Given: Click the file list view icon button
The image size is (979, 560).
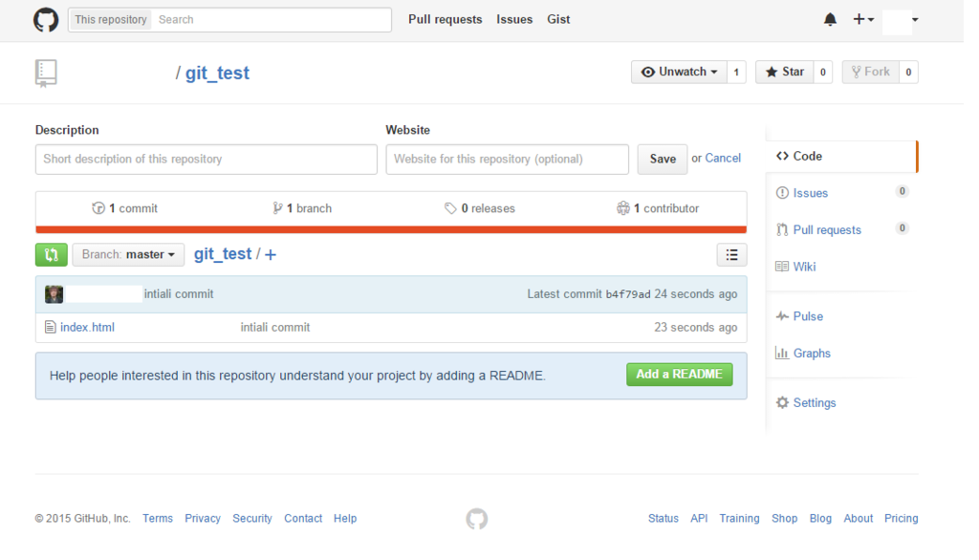Looking at the screenshot, I should coord(731,254).
